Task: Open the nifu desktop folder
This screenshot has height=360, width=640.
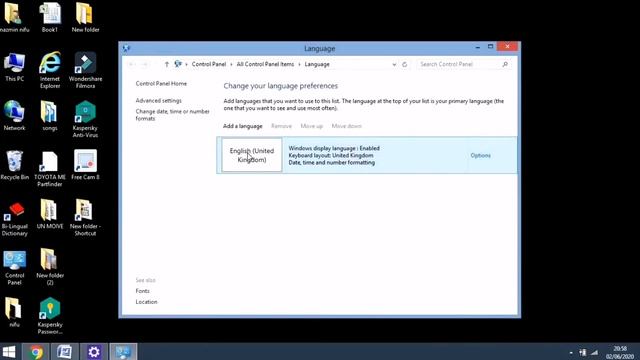Action: [x=14, y=313]
